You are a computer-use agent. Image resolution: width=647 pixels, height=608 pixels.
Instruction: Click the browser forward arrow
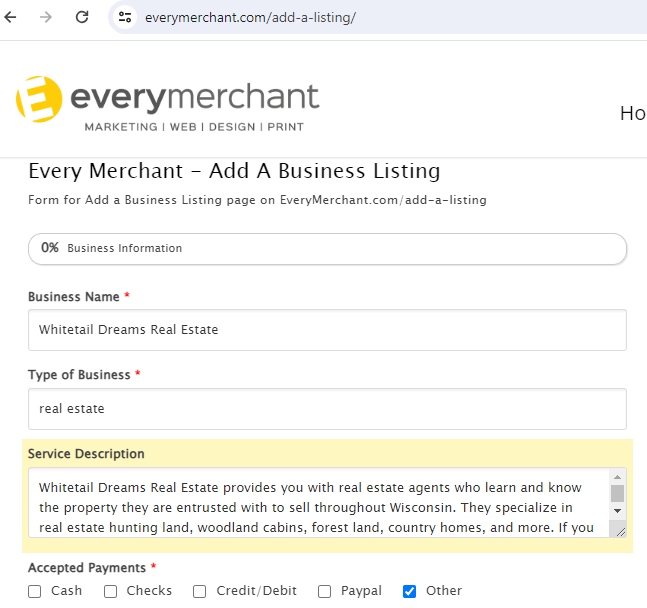46,17
